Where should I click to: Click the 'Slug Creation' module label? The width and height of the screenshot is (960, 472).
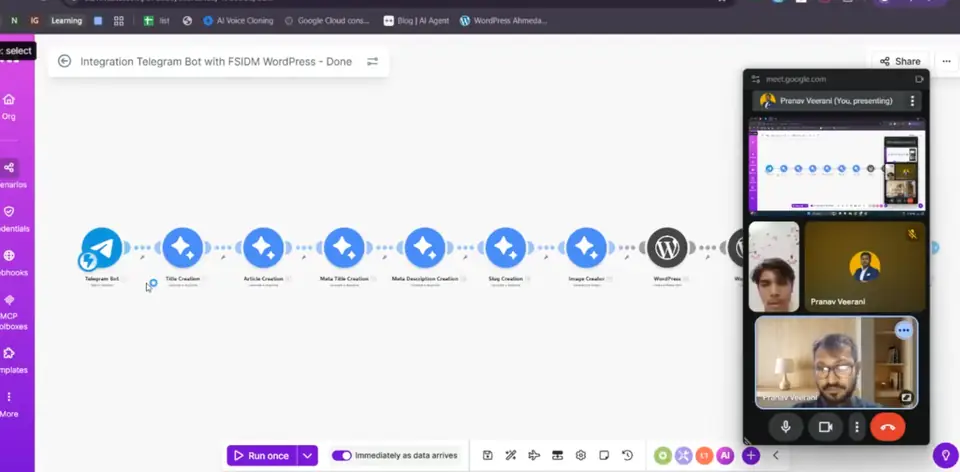pos(506,279)
